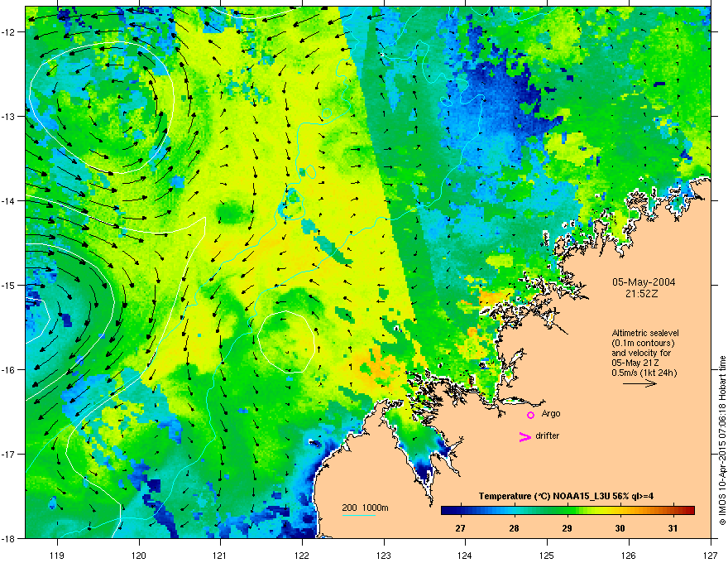Click latitude axis label -18

click(9, 538)
